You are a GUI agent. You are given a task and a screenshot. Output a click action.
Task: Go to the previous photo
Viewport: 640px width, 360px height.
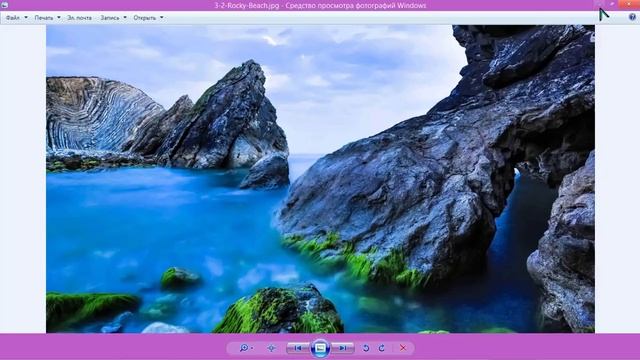click(x=298, y=348)
